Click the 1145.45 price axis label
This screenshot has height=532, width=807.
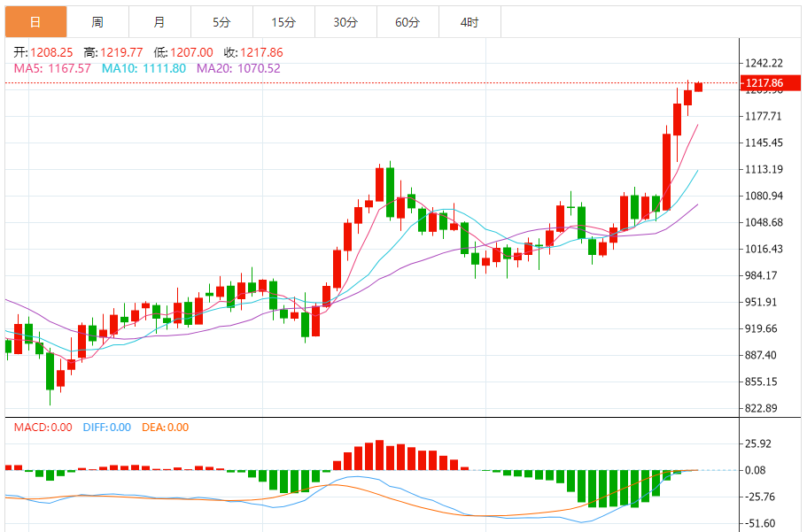tap(764, 143)
